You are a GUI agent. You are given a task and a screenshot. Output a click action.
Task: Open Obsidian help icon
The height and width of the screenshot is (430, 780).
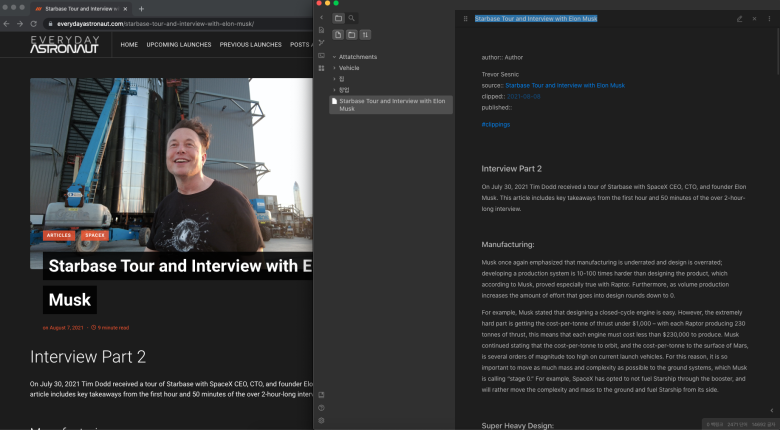pyautogui.click(x=321, y=408)
